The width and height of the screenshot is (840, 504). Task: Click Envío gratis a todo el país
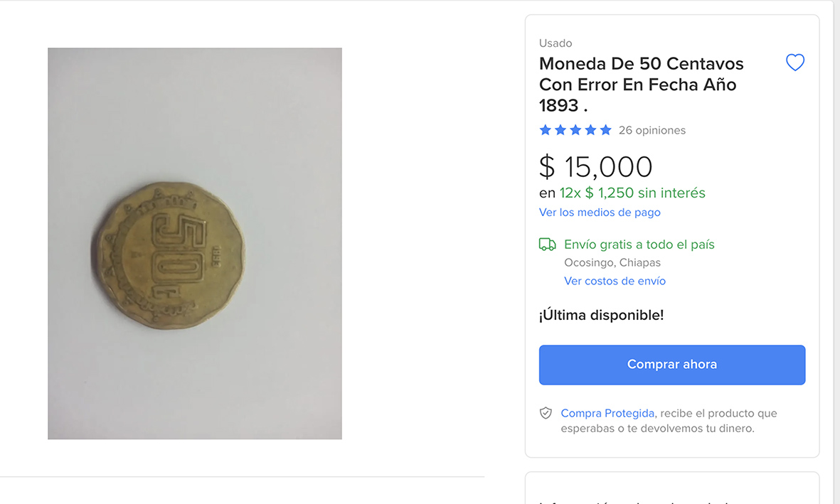[x=639, y=245]
